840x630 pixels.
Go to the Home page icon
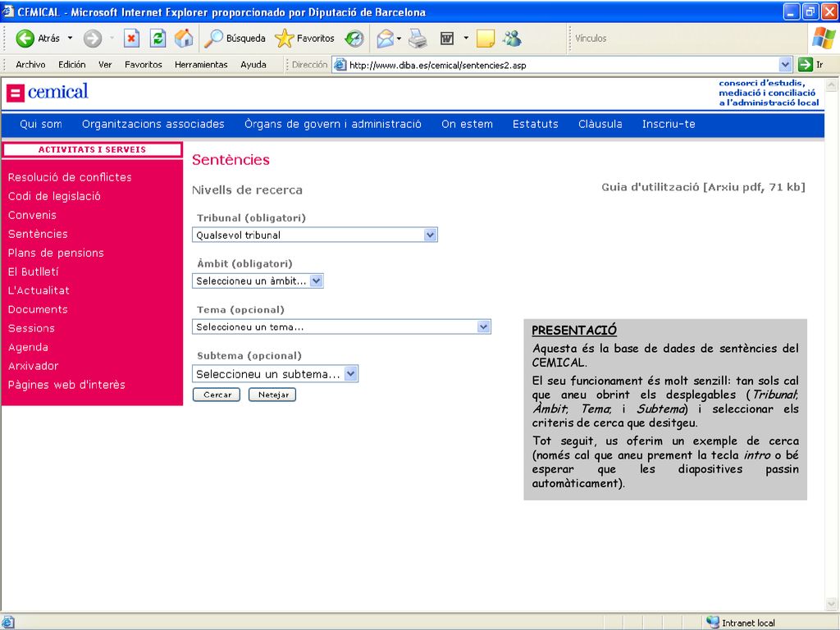click(x=184, y=38)
